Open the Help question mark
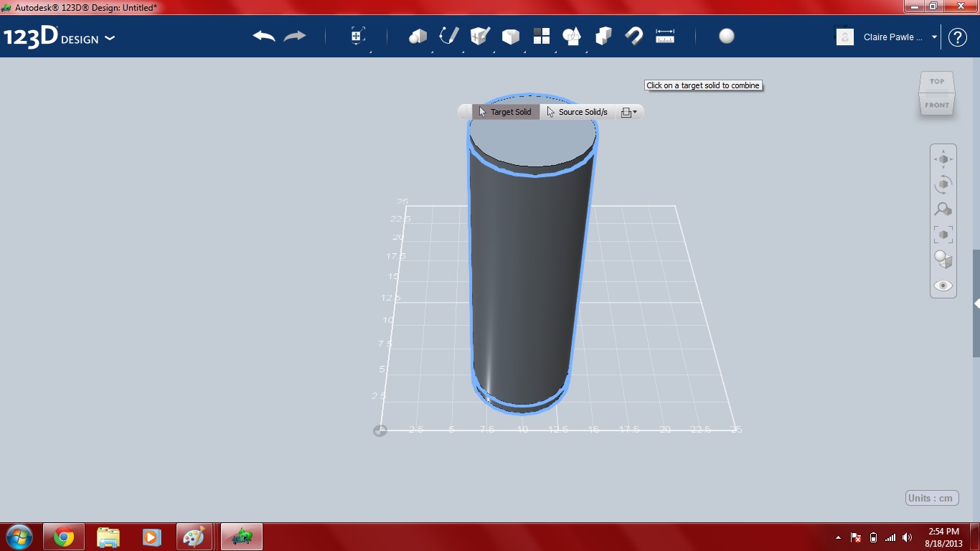Screen dimensions: 980x551 958,37
